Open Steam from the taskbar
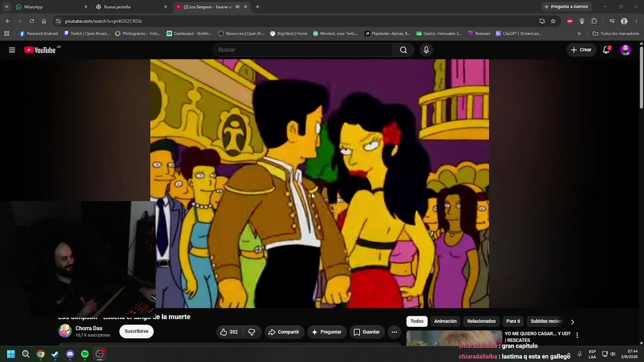 point(55,354)
